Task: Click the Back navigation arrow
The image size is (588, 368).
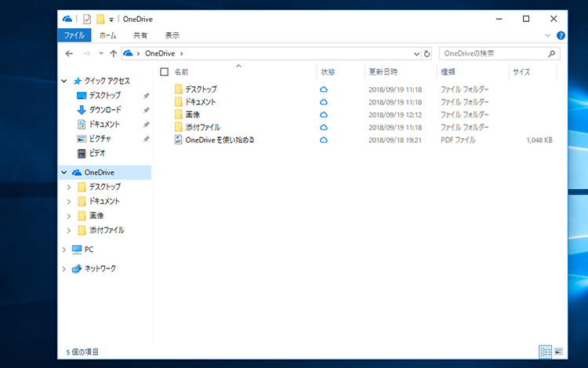Action: 69,54
